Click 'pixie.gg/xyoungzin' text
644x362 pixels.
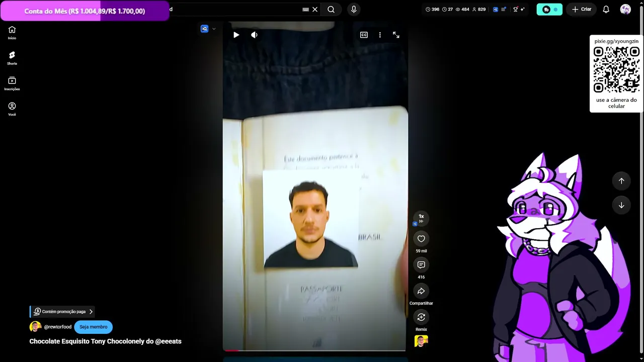(x=616, y=41)
